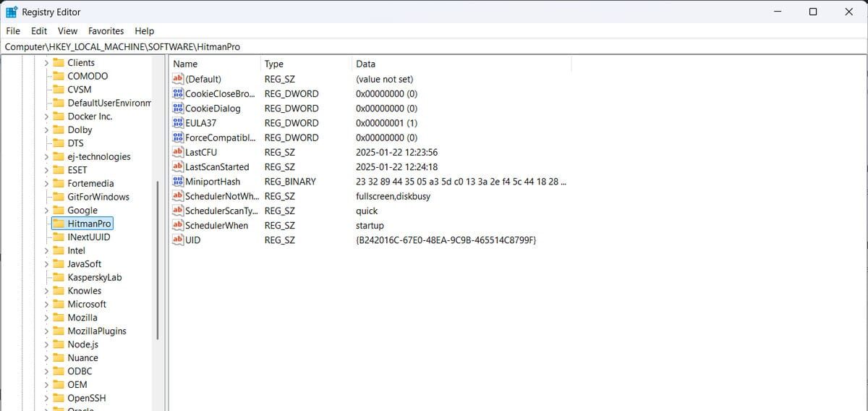Image resolution: width=868 pixels, height=411 pixels.
Task: Click the CVSM folder icon
Action: (x=59, y=89)
